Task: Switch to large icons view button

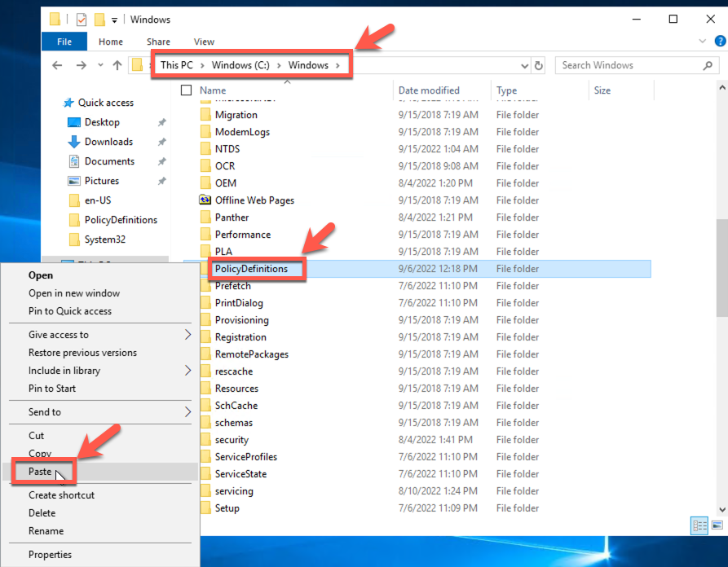Action: [x=717, y=525]
